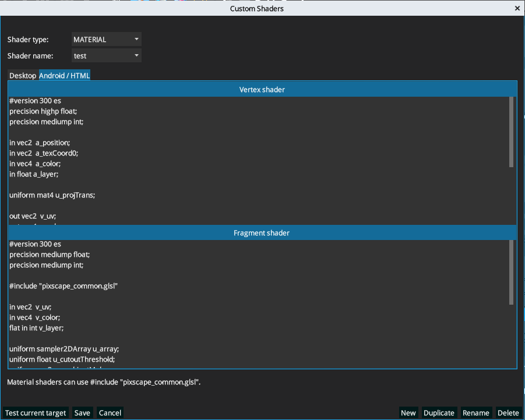Switch to the Desktop tab
525x420 pixels.
pos(22,75)
